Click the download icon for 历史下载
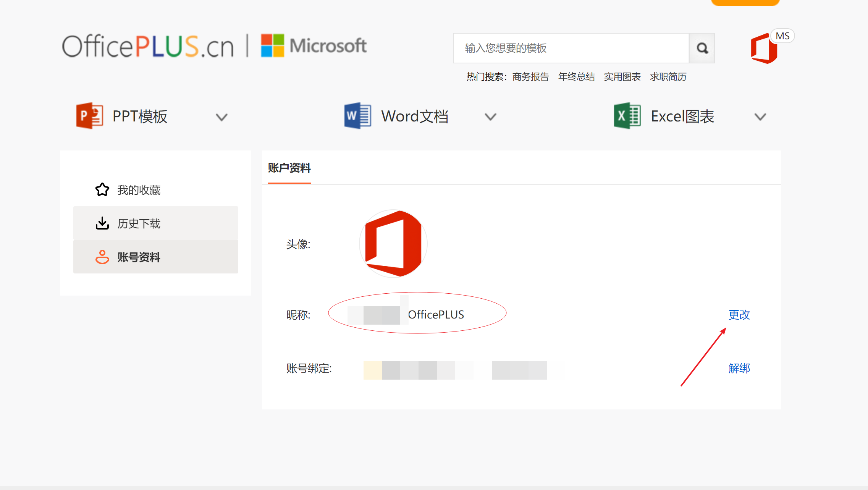This screenshot has width=868, height=490. click(x=102, y=223)
